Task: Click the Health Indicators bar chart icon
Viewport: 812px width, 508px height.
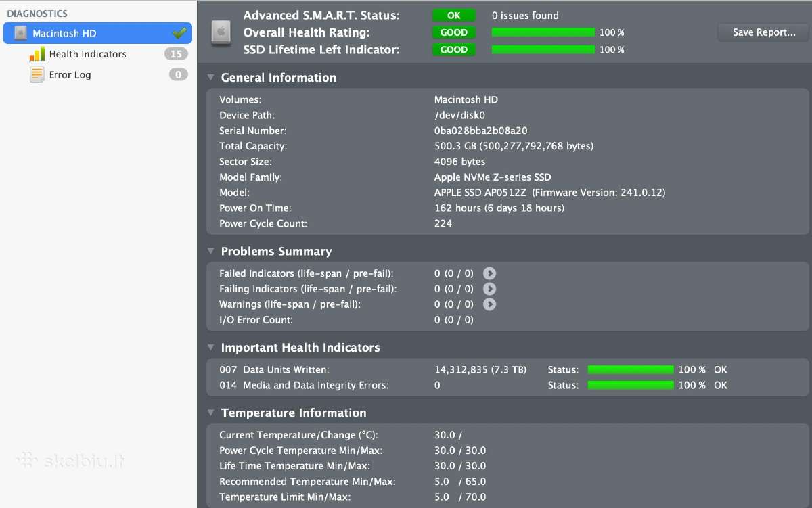Action: (37, 54)
